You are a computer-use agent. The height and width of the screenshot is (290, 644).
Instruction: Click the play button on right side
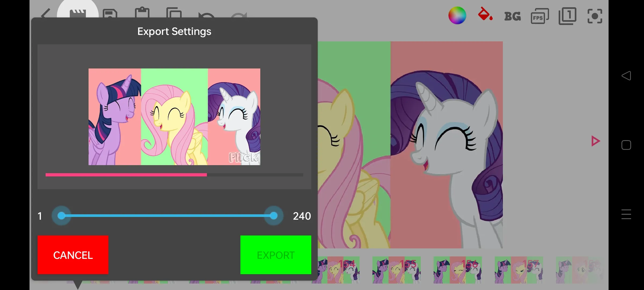[x=595, y=141]
